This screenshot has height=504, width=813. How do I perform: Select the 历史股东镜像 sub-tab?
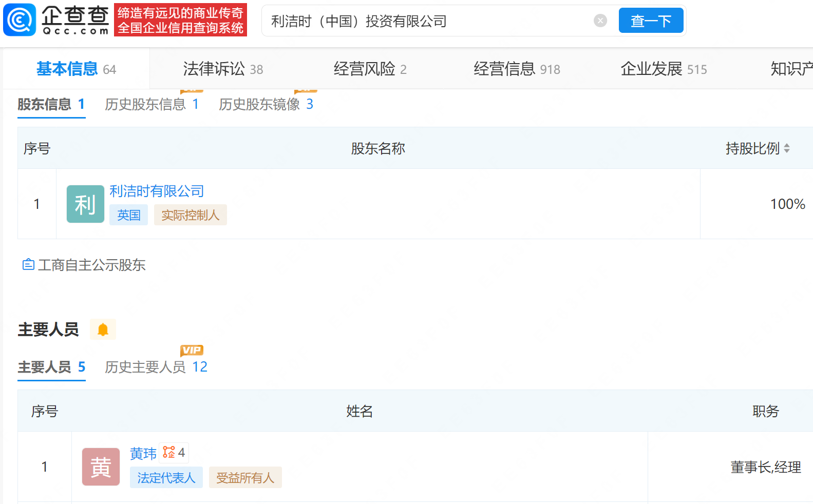pos(266,105)
